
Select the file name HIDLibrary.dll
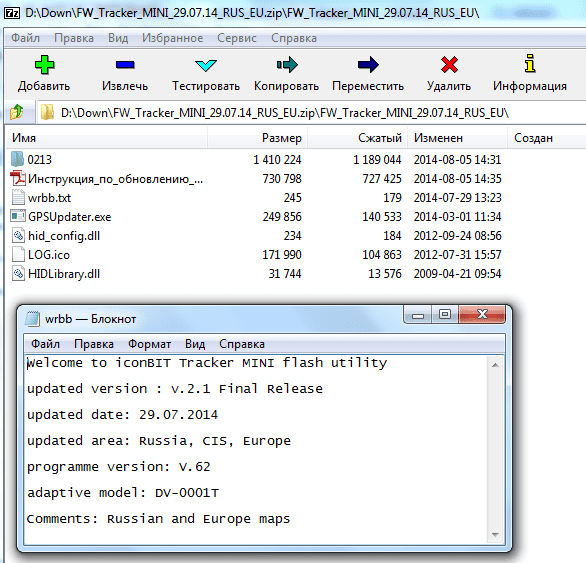pyautogui.click(x=64, y=274)
